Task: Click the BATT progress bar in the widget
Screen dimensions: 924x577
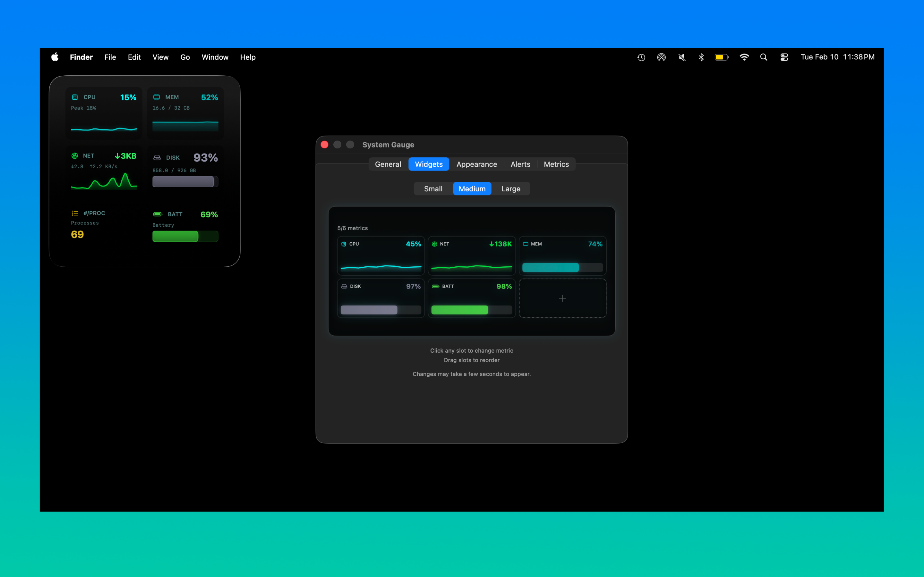Action: [x=185, y=237]
